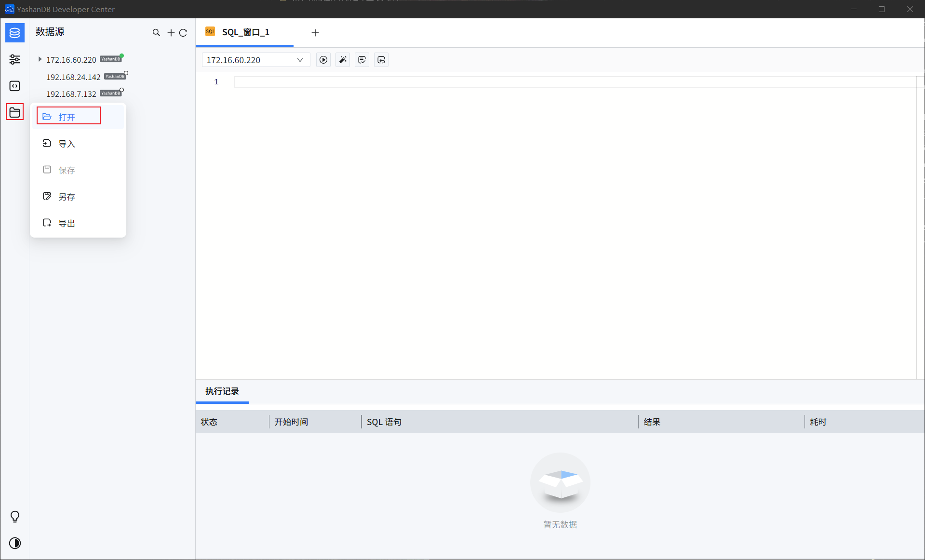The width and height of the screenshot is (925, 560).
Task: Choose 导入 from the file menu
Action: pyautogui.click(x=67, y=144)
